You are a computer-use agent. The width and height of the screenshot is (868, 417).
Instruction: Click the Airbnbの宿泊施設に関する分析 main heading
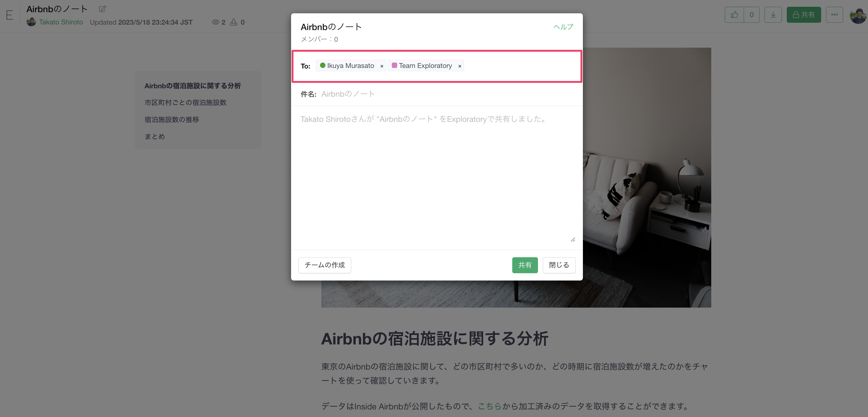tap(435, 339)
